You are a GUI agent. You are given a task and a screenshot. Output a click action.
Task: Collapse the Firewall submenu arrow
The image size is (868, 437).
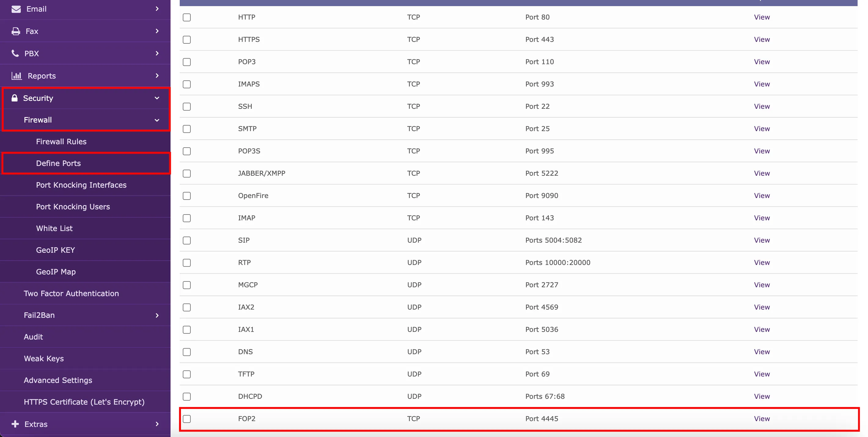[157, 120]
